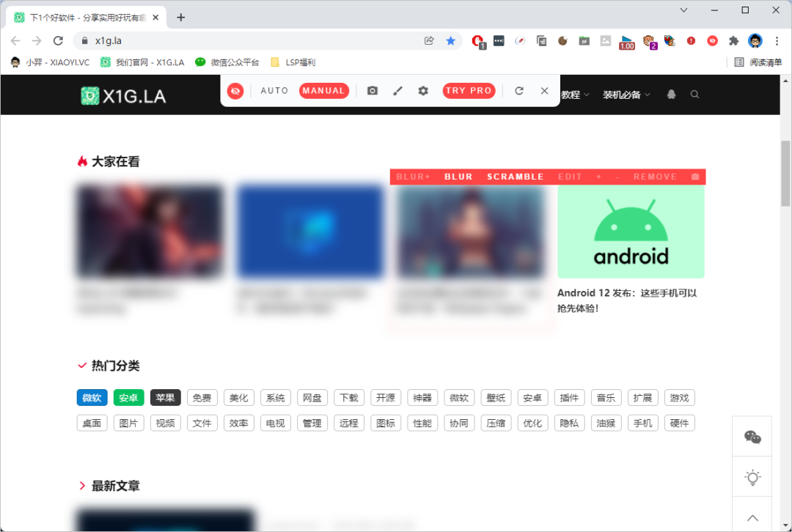Screen dimensions: 792x532
Task: Select MANUAL blur mode
Action: click(x=324, y=91)
